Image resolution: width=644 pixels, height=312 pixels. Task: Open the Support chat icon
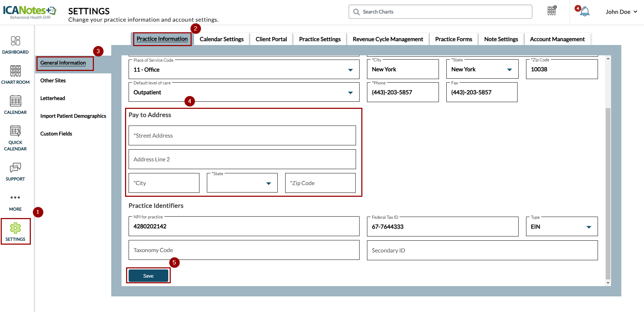15,168
